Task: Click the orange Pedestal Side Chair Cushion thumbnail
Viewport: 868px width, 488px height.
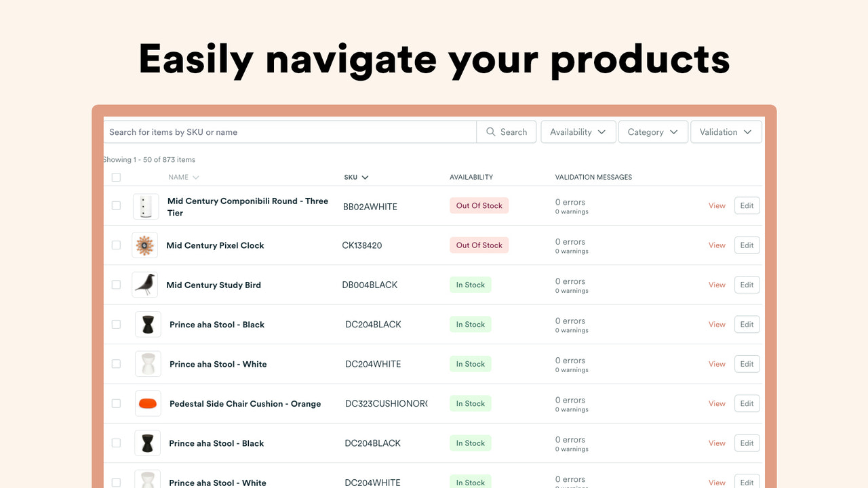Action: [147, 403]
